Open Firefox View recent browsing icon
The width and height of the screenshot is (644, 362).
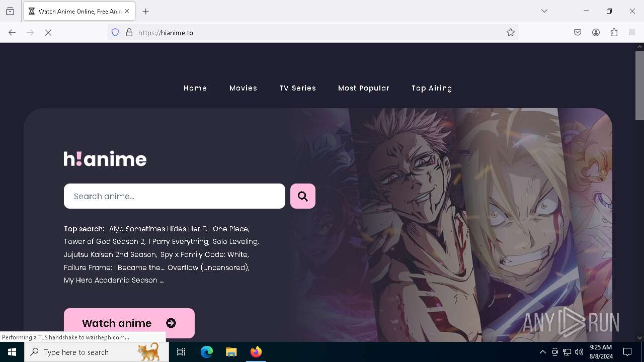pos(10,11)
